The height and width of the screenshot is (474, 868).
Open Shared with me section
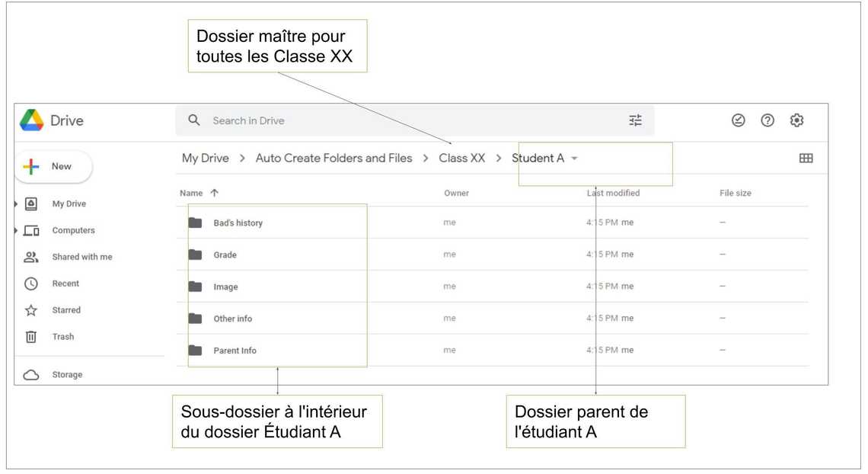coord(81,257)
